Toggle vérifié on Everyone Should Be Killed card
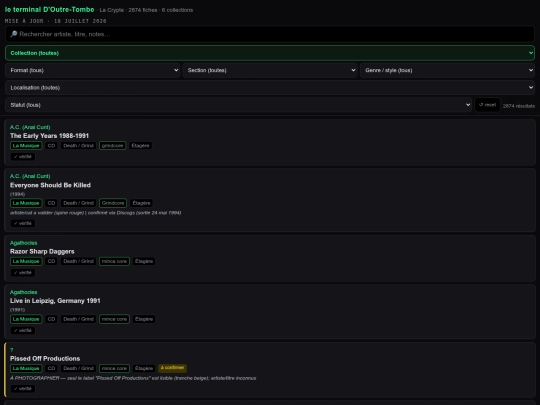This screenshot has height=405, width=540. (x=23, y=224)
